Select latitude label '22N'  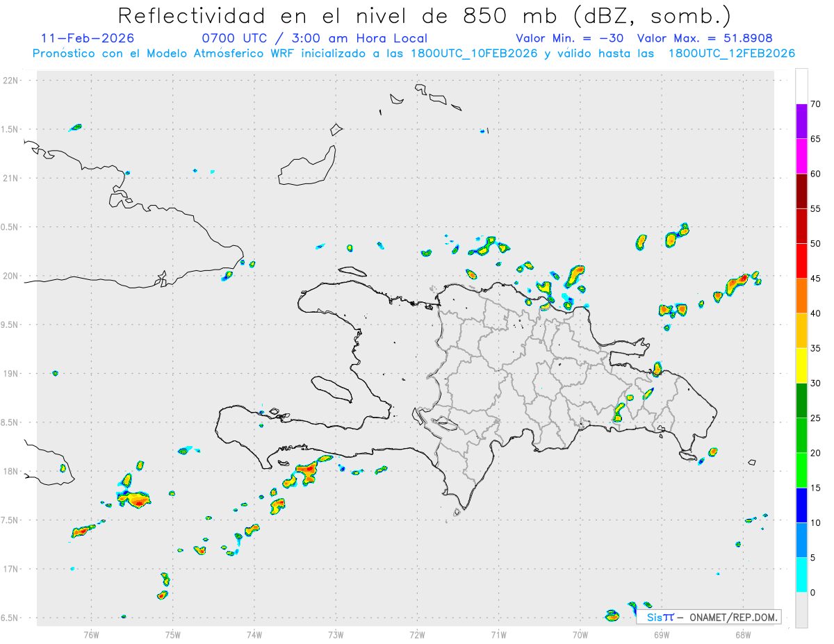coord(12,81)
